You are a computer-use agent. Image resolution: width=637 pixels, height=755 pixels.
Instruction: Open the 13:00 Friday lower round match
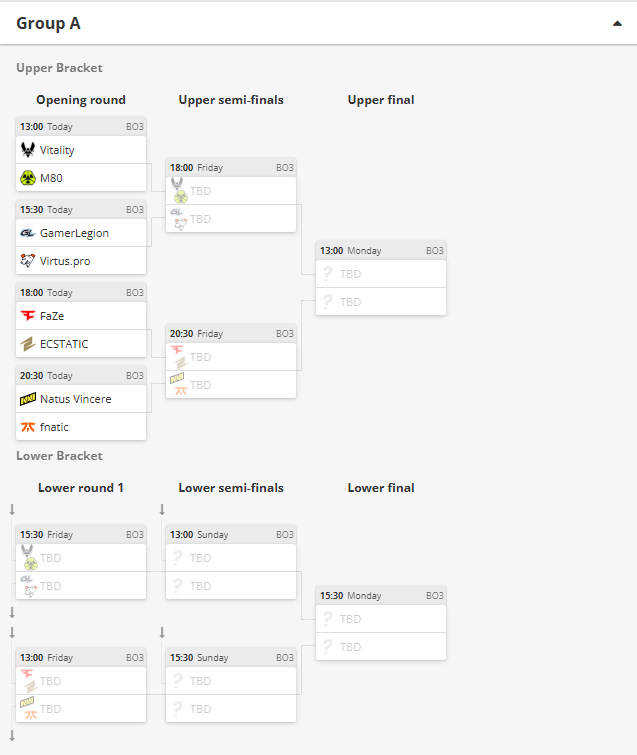pyautogui.click(x=81, y=685)
